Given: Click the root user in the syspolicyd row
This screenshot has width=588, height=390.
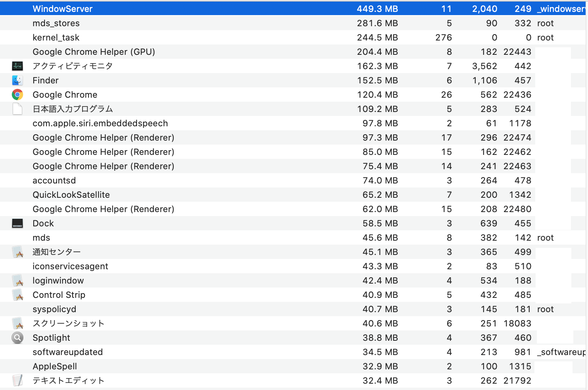Looking at the screenshot, I should [x=546, y=309].
